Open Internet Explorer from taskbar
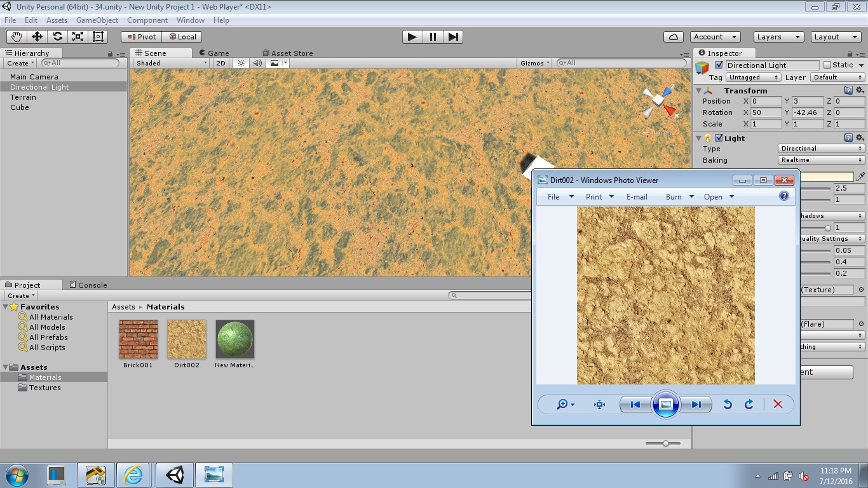Image resolution: width=868 pixels, height=488 pixels. click(133, 475)
